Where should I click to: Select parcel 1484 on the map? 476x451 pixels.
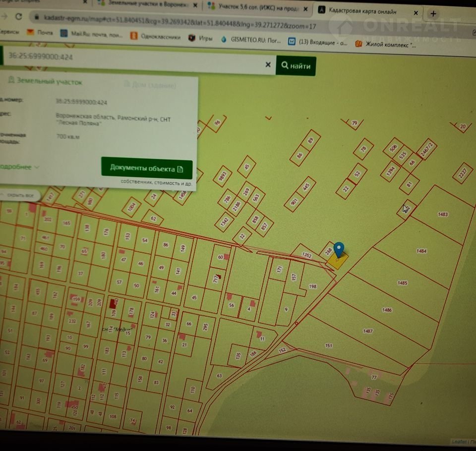[x=421, y=251]
